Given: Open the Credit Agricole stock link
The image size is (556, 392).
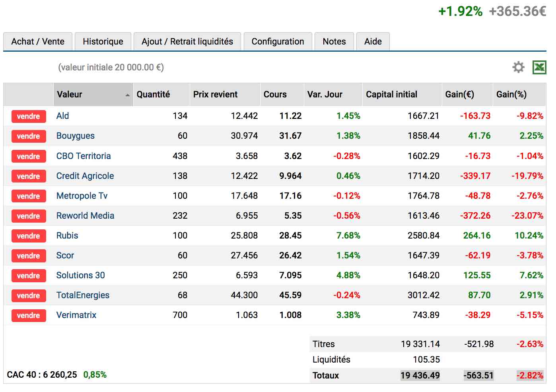Looking at the screenshot, I should (x=85, y=176).
